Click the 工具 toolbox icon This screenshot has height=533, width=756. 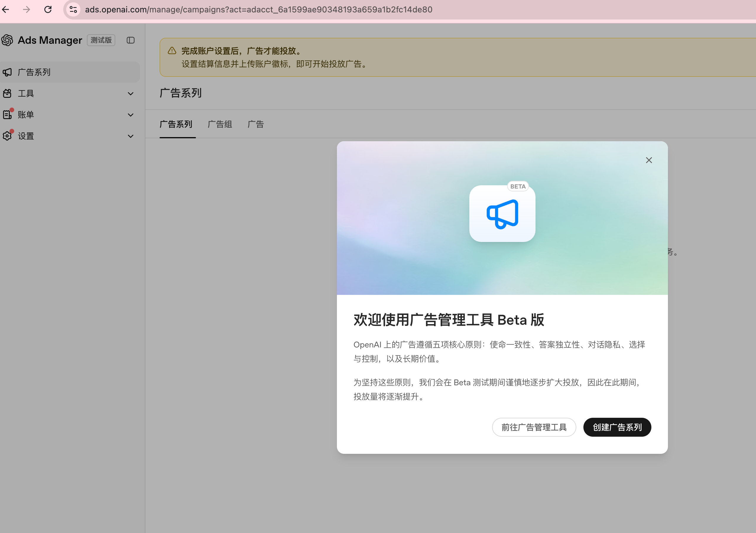coord(7,93)
